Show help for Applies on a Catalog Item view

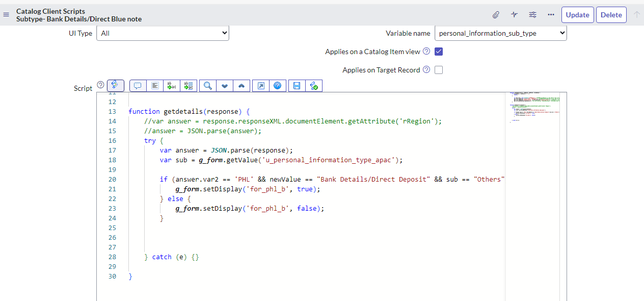[426, 52]
